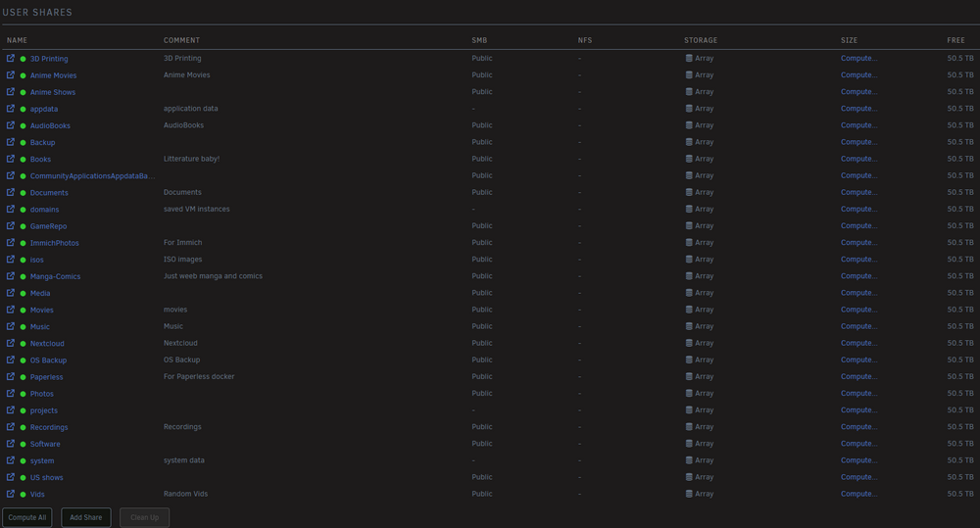980x528 pixels.
Task: Click the green status dot for Photos
Action: [24, 394]
